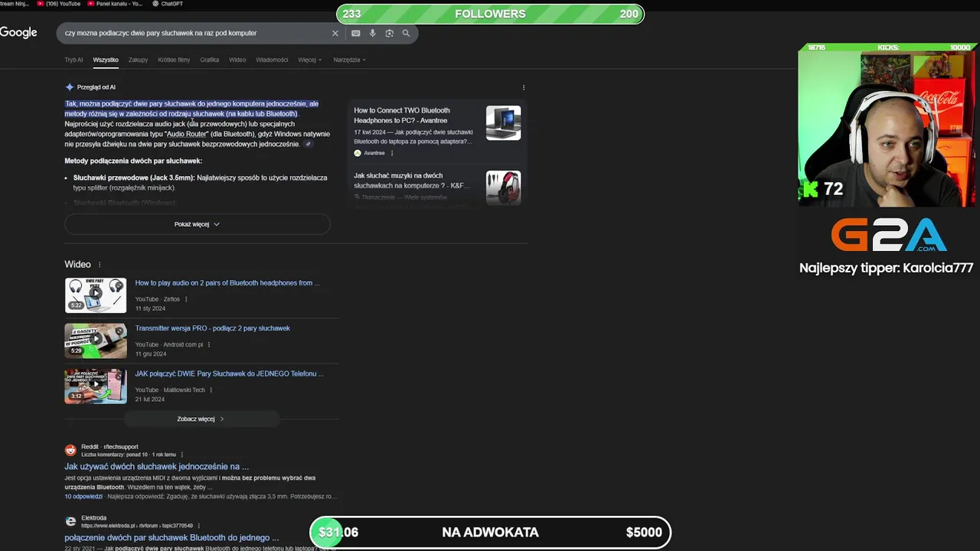Click the 10 odpowiedzi link under Reddit result
The width and height of the screenshot is (980, 551).
click(83, 497)
